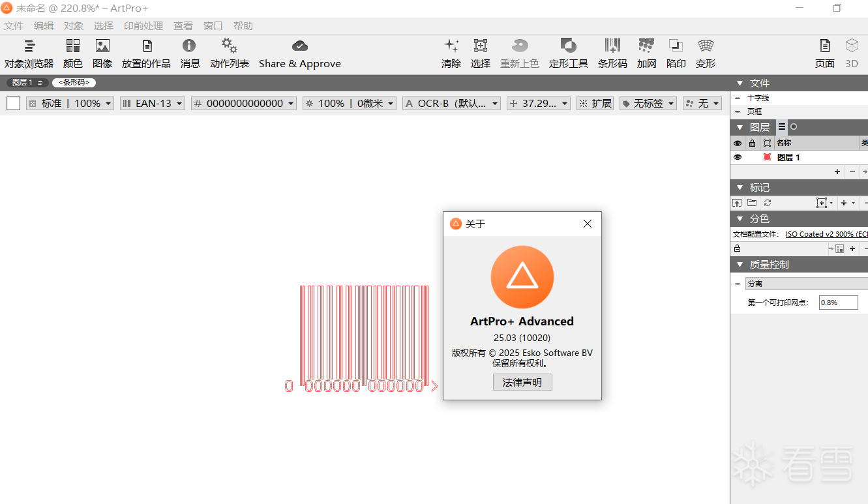Click the 重新上色 recolor tool
The image size is (868, 504).
pyautogui.click(x=520, y=53)
